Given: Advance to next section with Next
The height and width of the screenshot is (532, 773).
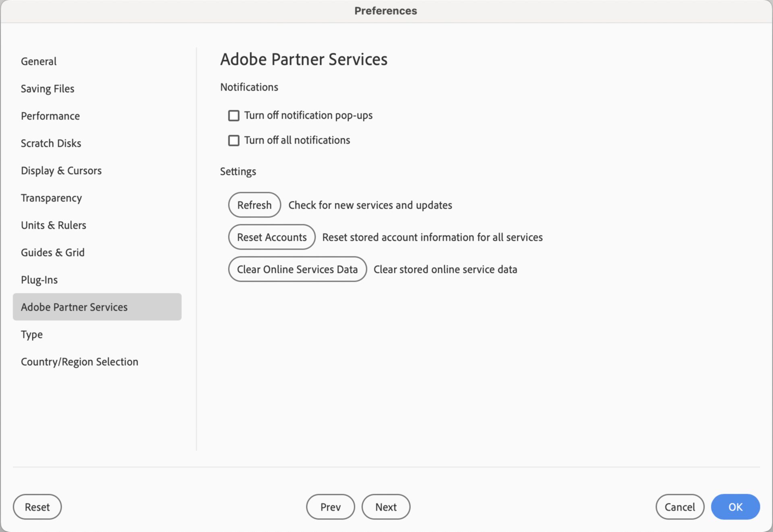Looking at the screenshot, I should point(386,507).
